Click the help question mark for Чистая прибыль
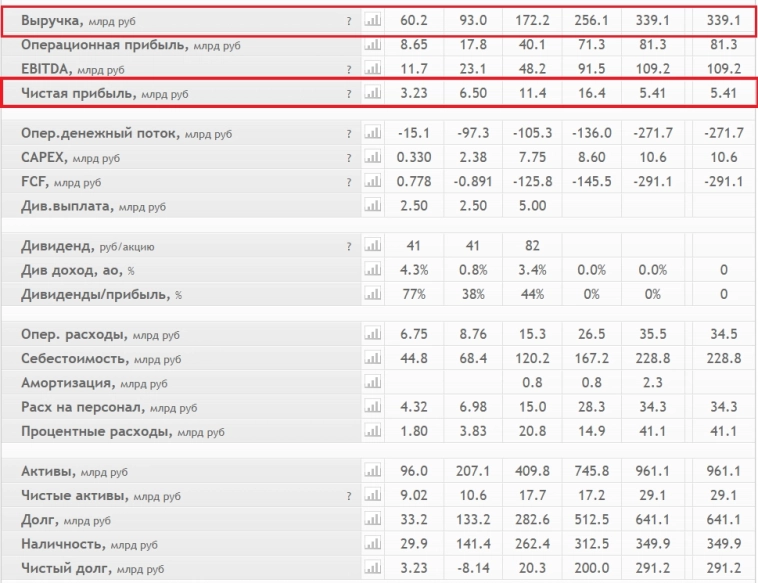The image size is (758, 583). [x=349, y=94]
